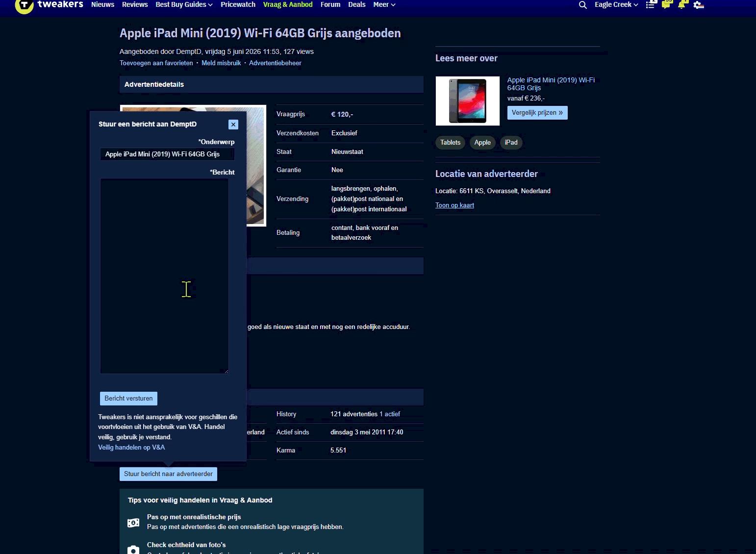Click into the Bericht message textarea

pyautogui.click(x=164, y=276)
